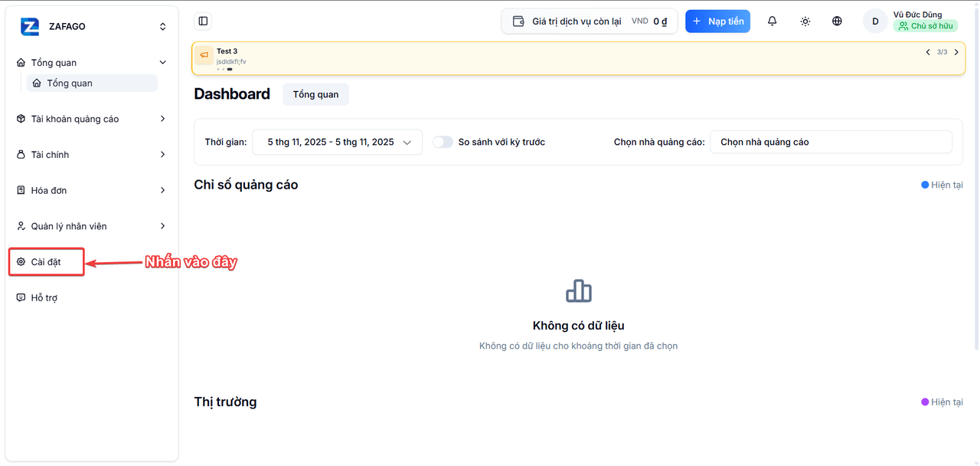Click the Chủ sở hữu badge
Image resolution: width=980 pixels, height=466 pixels.
click(x=926, y=26)
